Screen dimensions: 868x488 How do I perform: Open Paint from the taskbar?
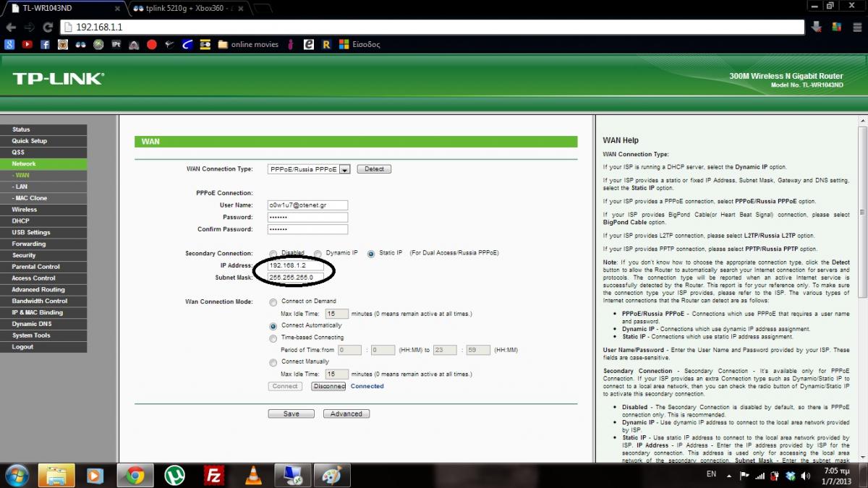(x=332, y=475)
